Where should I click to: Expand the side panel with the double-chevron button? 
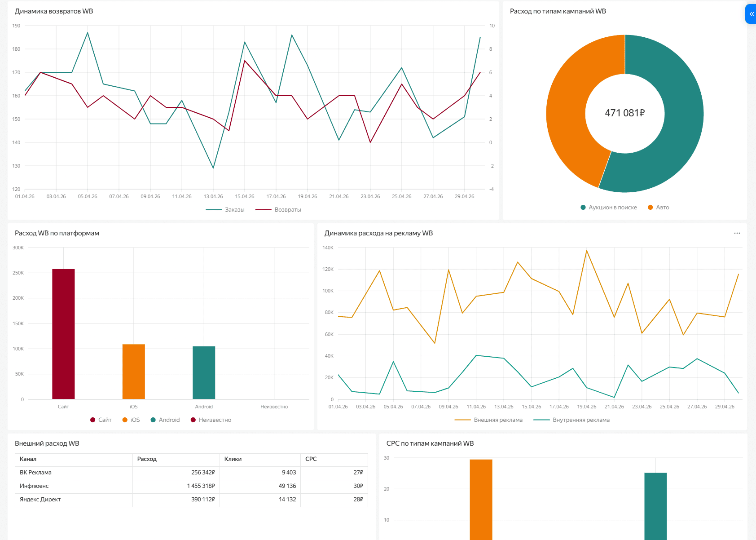751,14
